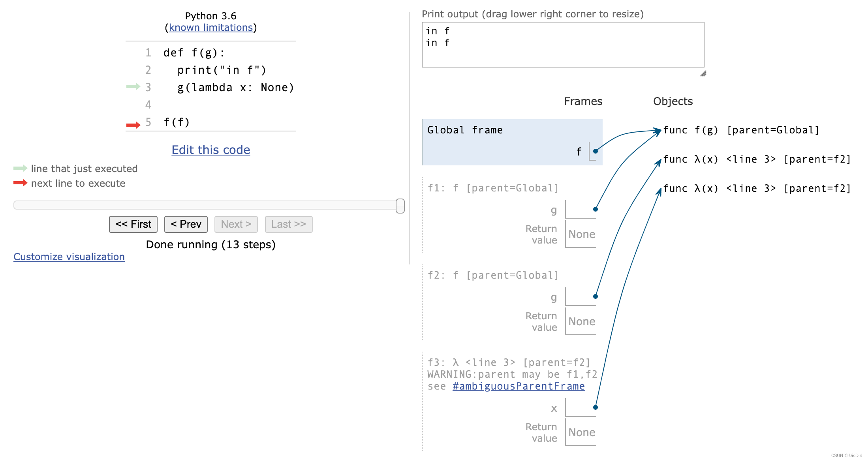
Task: Click the red arrow in the legend
Action: [x=20, y=183]
